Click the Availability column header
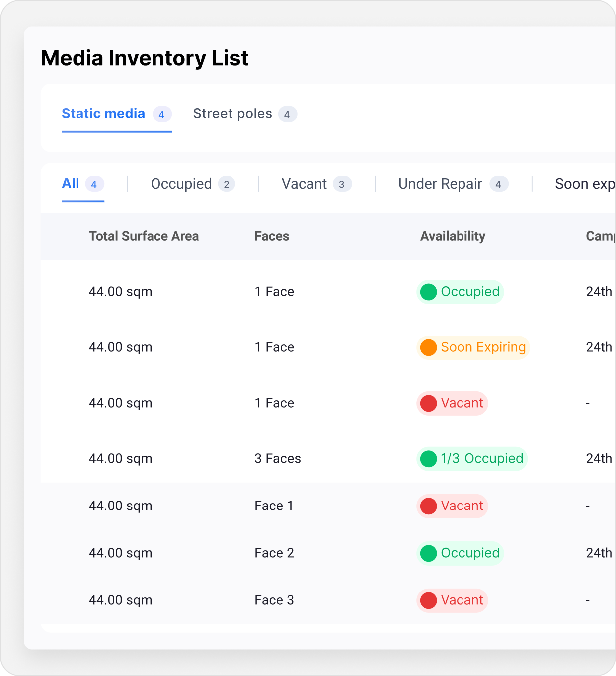 click(453, 236)
